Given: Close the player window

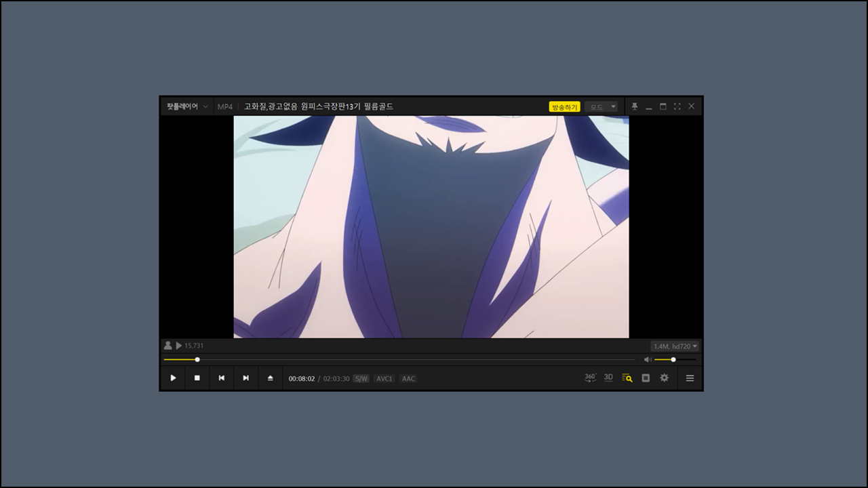Looking at the screenshot, I should tap(692, 106).
